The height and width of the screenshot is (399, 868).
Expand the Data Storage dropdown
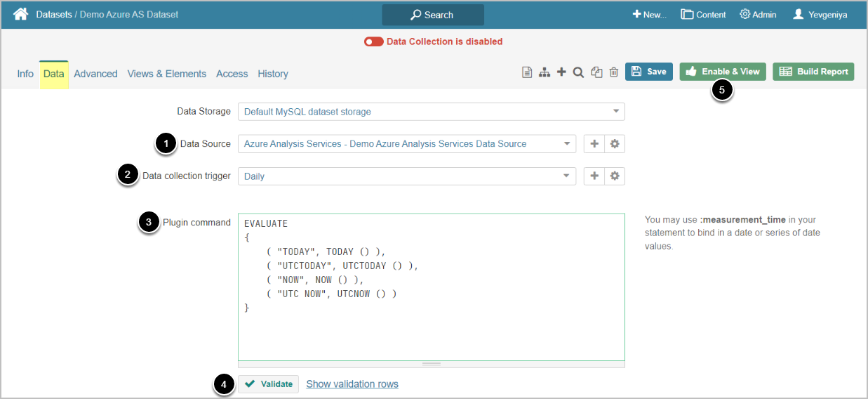(x=431, y=112)
